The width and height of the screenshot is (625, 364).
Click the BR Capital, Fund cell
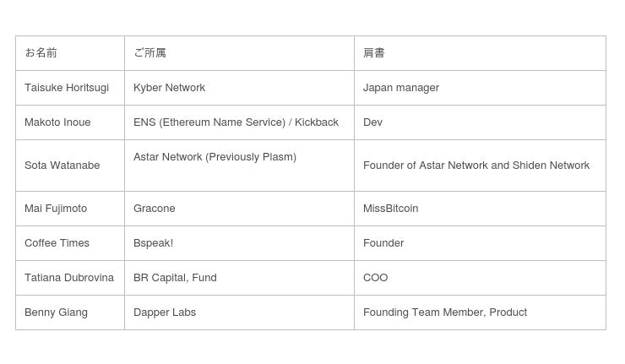pos(175,278)
